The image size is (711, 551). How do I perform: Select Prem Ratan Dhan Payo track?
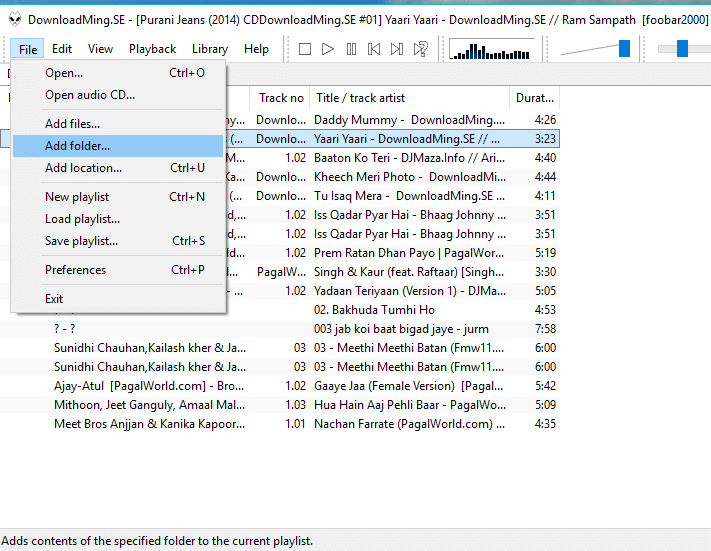pos(392,253)
